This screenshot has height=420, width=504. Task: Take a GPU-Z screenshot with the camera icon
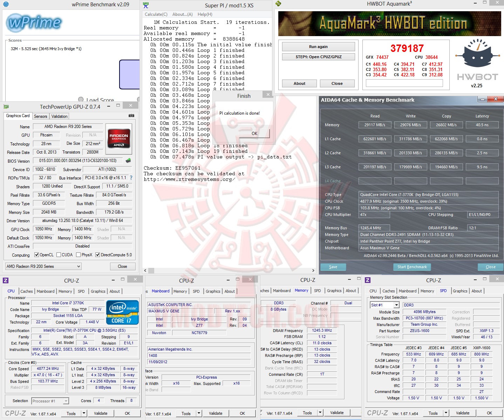pyautogui.click(x=131, y=115)
